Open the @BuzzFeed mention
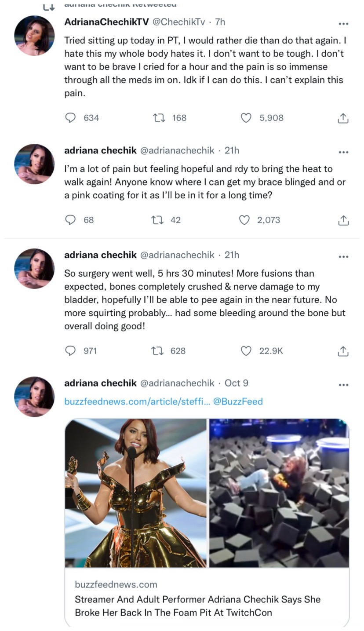Viewport: 364px width, 631px height. 238,401
